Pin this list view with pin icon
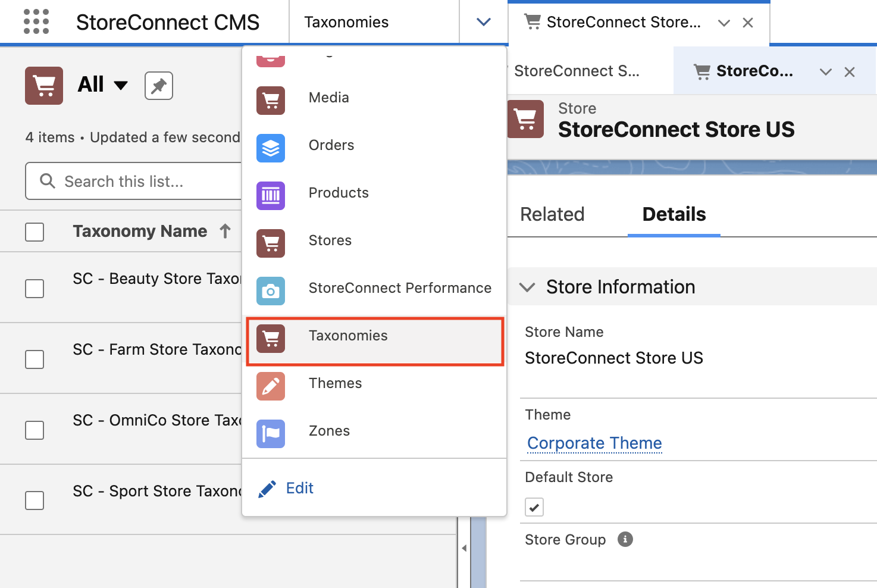 tap(159, 86)
